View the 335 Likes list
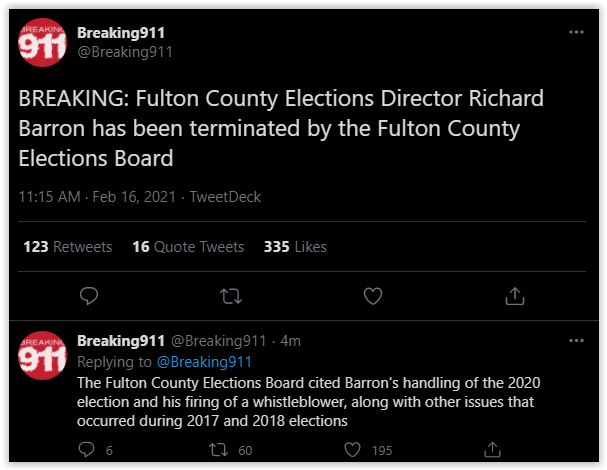607x470 pixels. coord(295,247)
